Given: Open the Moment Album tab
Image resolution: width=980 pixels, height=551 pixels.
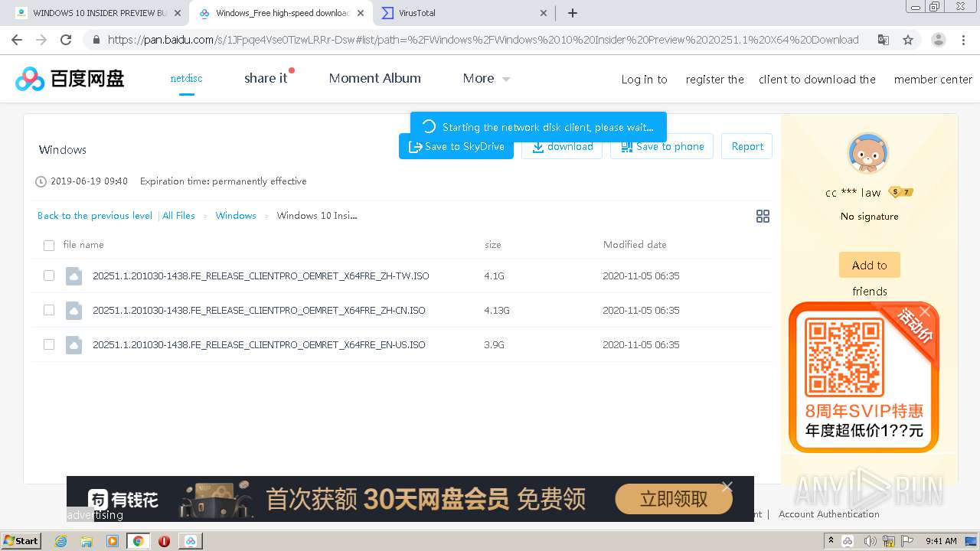Looking at the screenshot, I should 374,78.
